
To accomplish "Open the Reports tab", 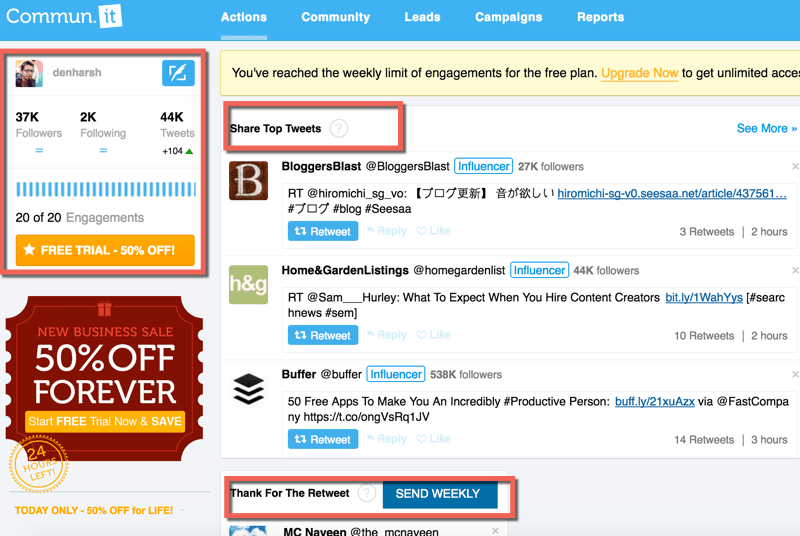I will (601, 17).
